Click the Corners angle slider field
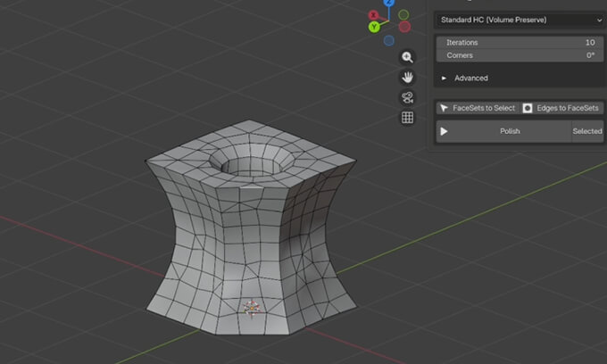 pyautogui.click(x=519, y=55)
